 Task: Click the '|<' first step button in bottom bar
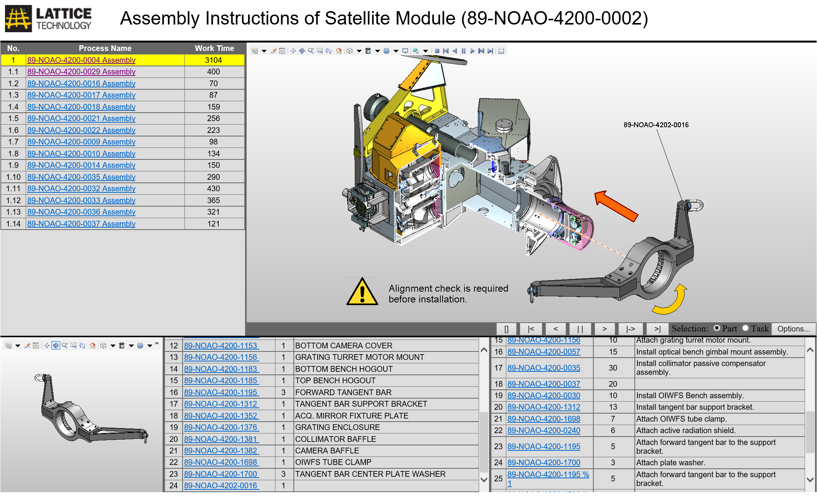(x=531, y=329)
